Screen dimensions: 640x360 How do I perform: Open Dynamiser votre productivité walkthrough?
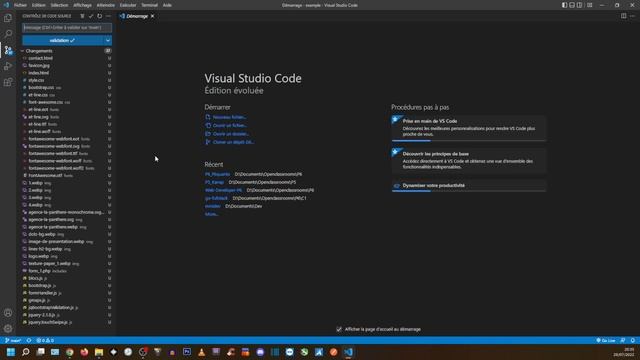pos(469,186)
